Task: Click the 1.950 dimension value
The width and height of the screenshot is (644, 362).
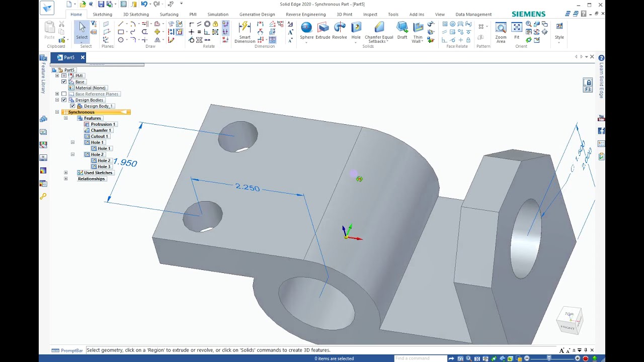Action: 125,162
